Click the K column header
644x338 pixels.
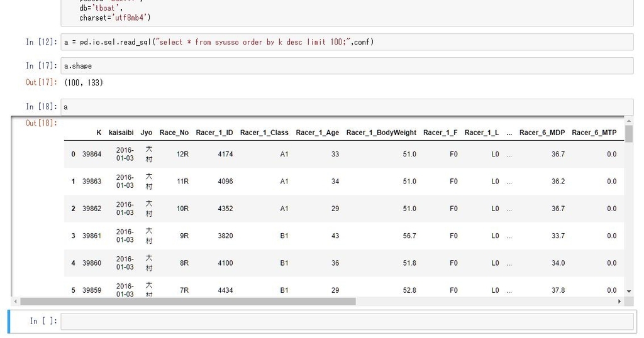(x=99, y=133)
